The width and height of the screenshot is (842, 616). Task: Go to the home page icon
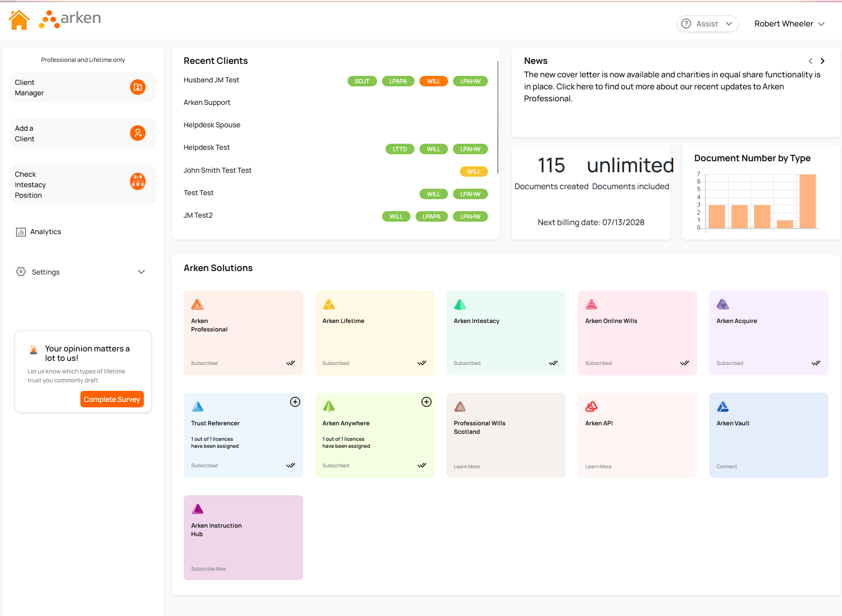coord(19,20)
